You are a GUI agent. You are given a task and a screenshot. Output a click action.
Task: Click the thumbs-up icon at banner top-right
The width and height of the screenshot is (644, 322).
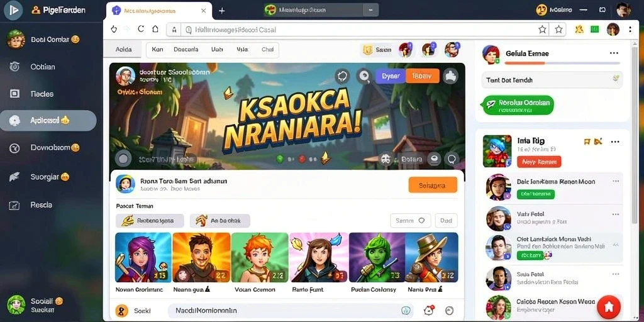tap(450, 76)
